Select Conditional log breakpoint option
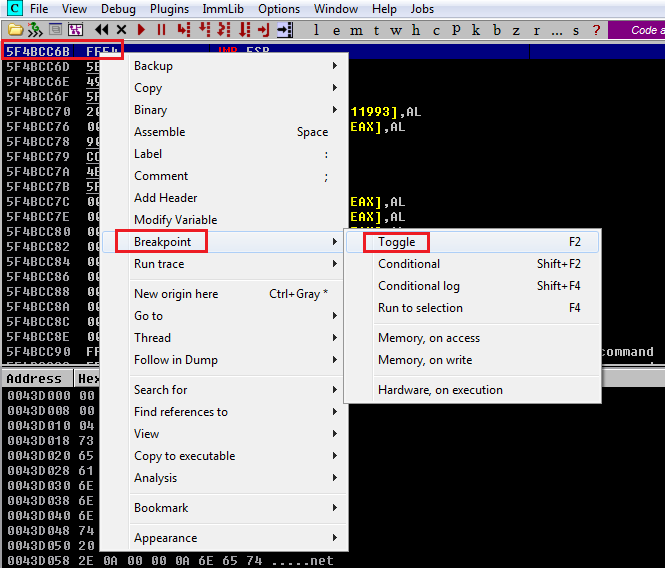This screenshot has width=665, height=568. coord(419,286)
